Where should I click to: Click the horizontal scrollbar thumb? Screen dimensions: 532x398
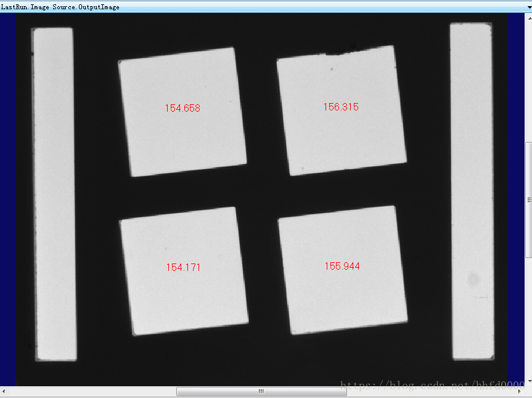261,391
